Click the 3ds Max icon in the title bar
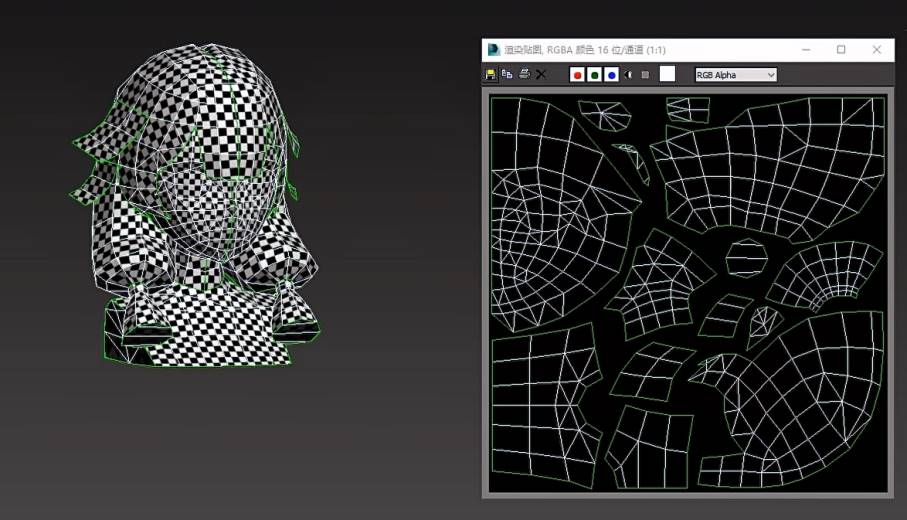 (x=493, y=49)
